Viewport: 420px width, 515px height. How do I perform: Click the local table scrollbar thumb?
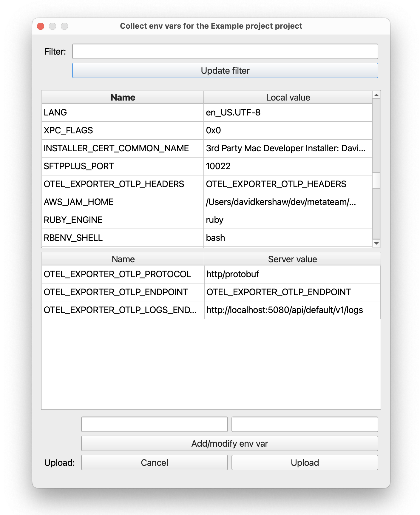pos(376,180)
